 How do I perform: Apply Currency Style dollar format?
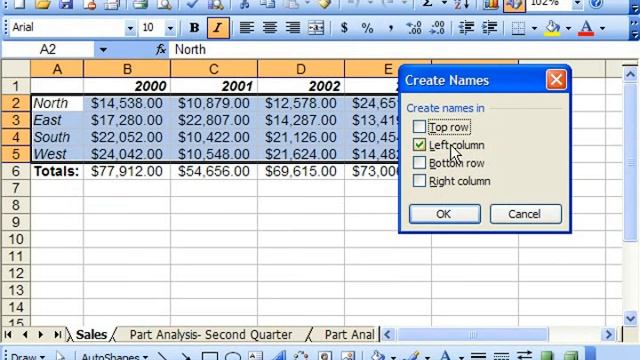click(x=344, y=28)
